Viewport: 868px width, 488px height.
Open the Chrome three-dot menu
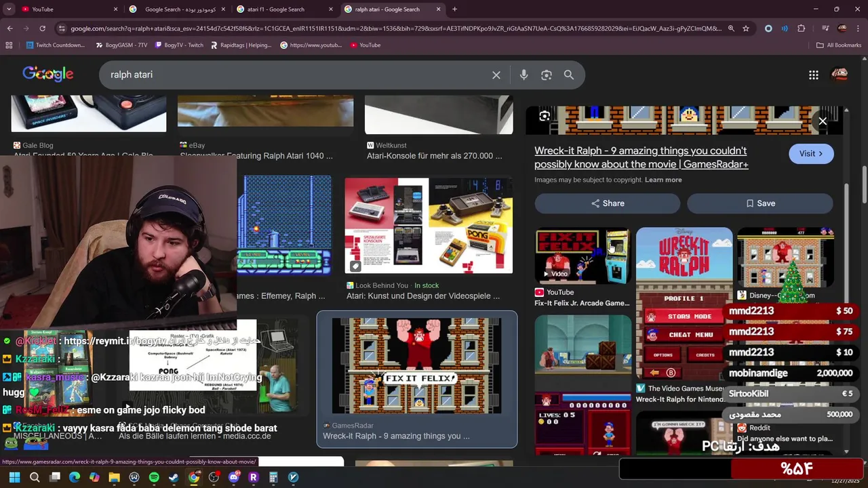point(859,28)
